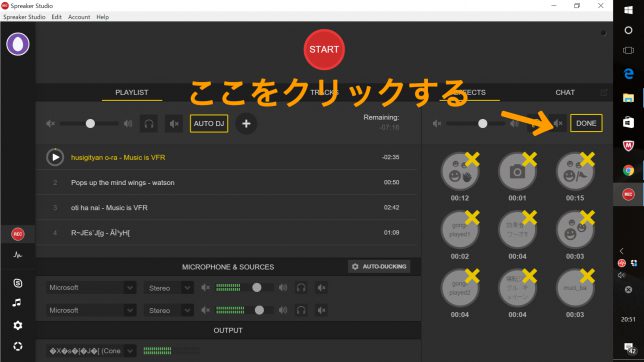
Task: Mute first microphone using rightmost speaker button
Action: pos(322,288)
